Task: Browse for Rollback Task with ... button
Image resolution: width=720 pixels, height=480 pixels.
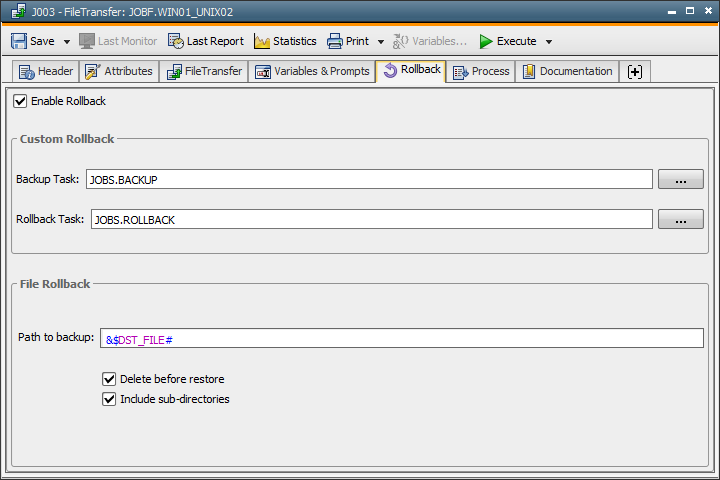Action: coord(681,219)
